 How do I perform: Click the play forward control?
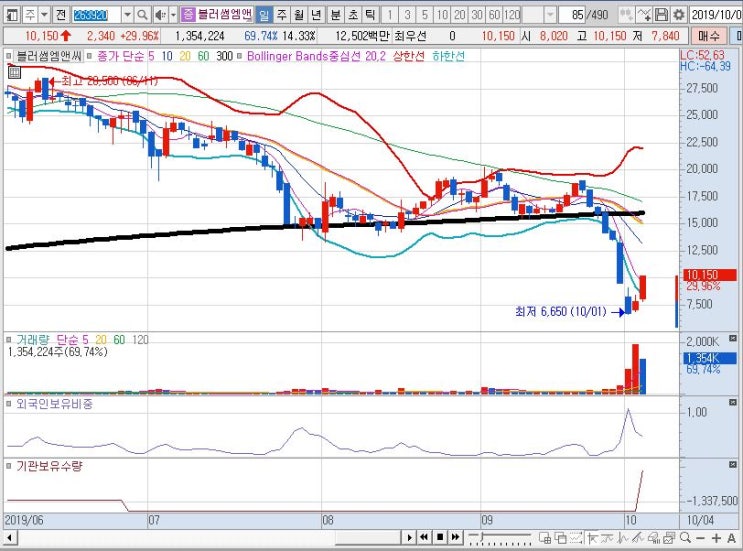tap(409, 537)
